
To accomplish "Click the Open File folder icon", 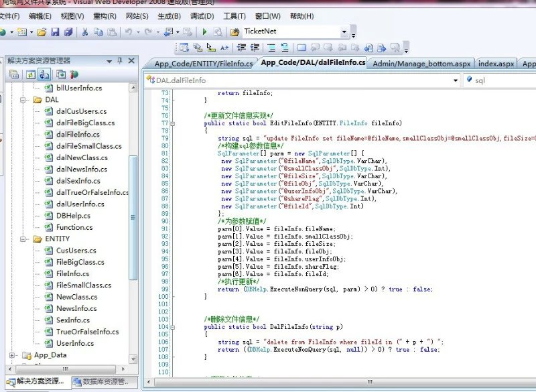I will 42,32.
